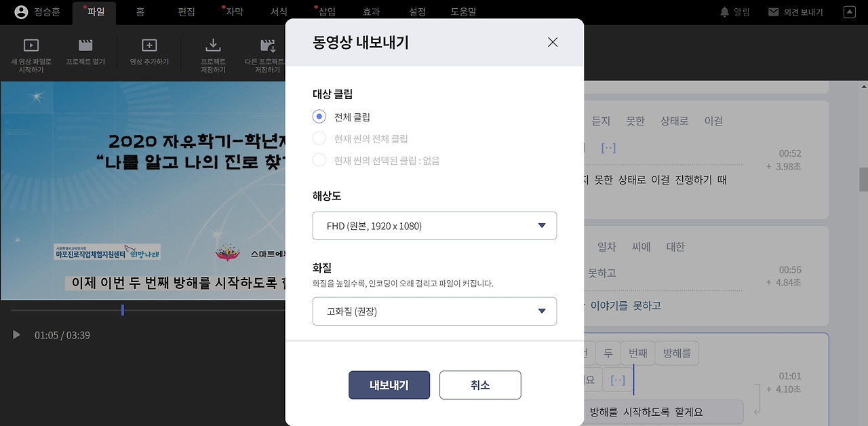Image resolution: width=868 pixels, height=426 pixels.
Task: Click the 내보내기 export button
Action: pos(389,385)
